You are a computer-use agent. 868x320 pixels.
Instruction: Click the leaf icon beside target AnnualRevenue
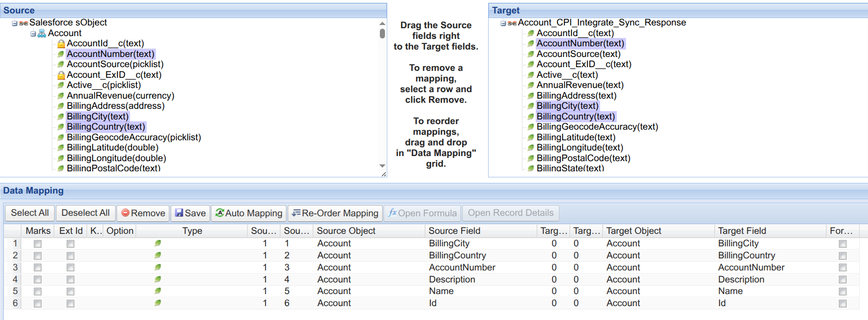[x=531, y=85]
